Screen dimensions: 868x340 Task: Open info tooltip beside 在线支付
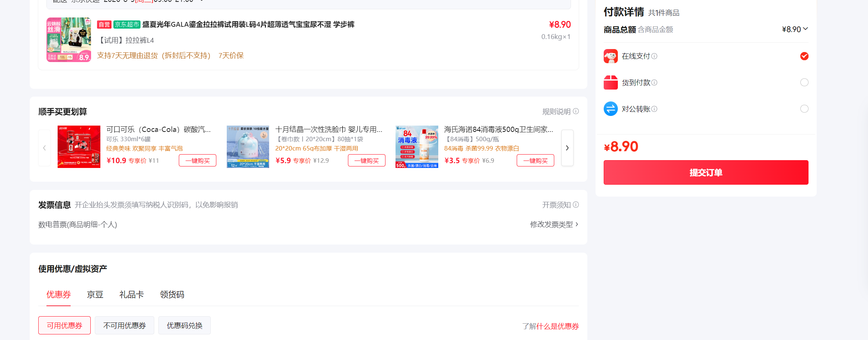tap(654, 56)
